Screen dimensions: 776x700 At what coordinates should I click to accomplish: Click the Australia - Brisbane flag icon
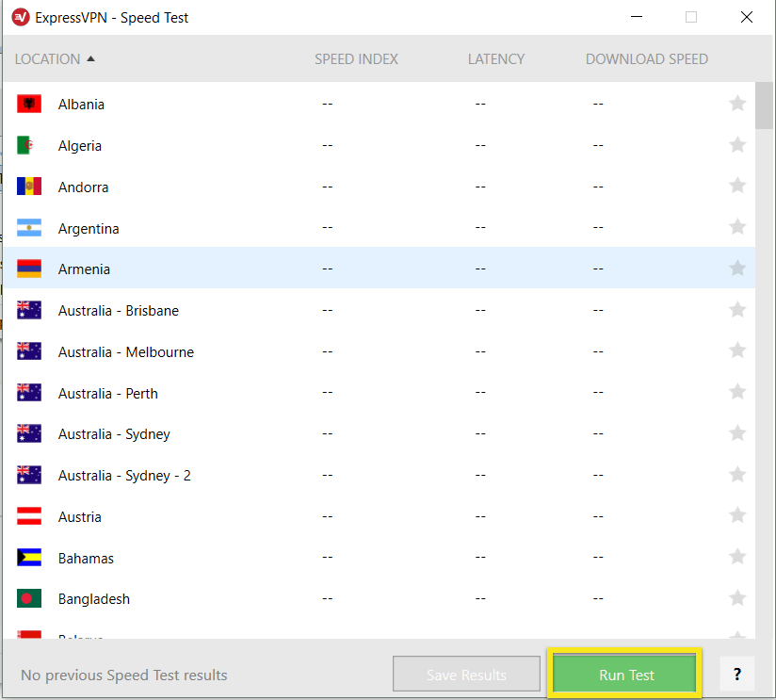[29, 310]
